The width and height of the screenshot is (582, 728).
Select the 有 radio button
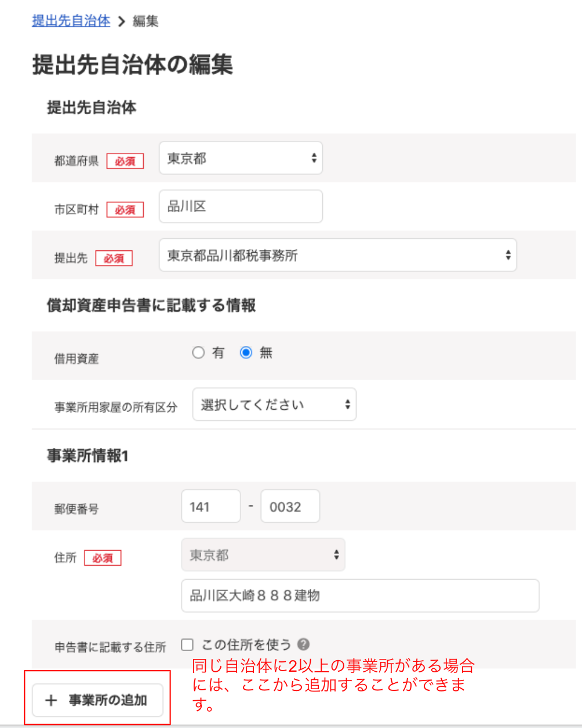tap(198, 352)
